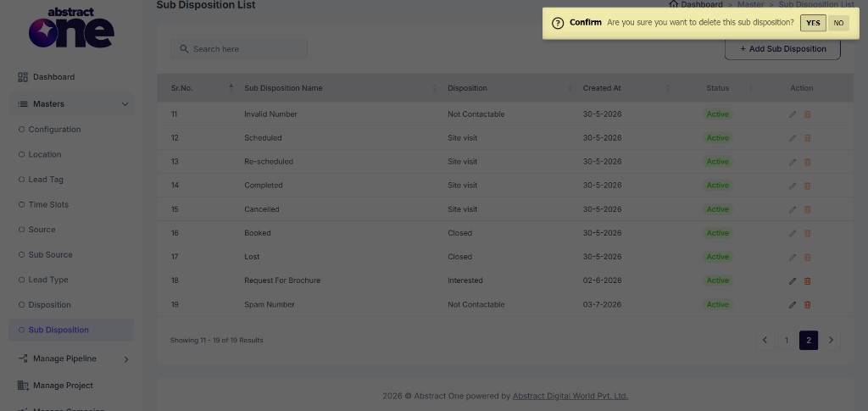Open Lead Type in Masters menu
Viewport: 868px width, 411px height.
(48, 280)
